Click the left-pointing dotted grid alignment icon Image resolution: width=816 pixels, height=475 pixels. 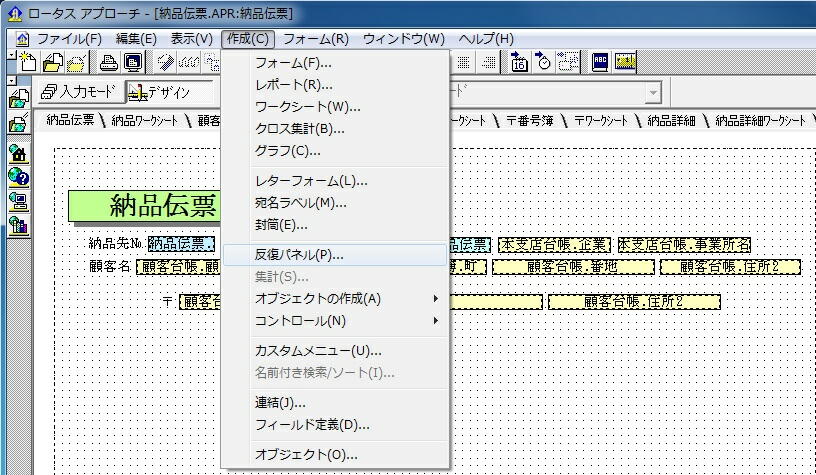tap(488, 62)
